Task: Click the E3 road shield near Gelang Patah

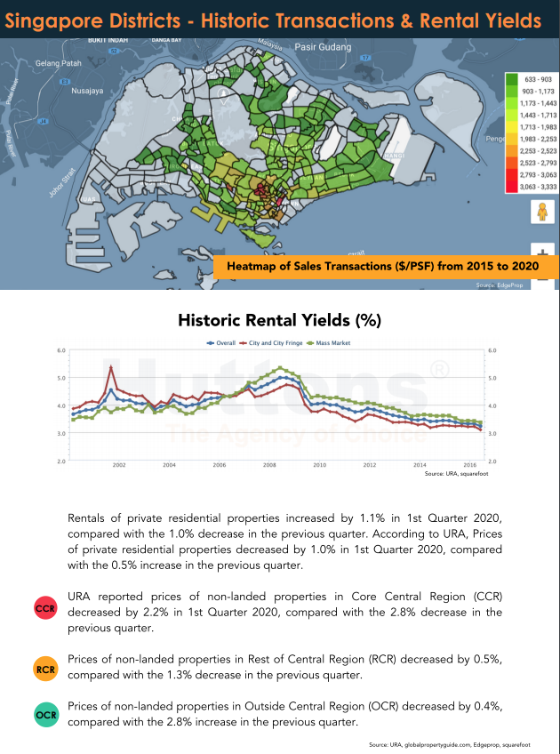Action: [65, 82]
